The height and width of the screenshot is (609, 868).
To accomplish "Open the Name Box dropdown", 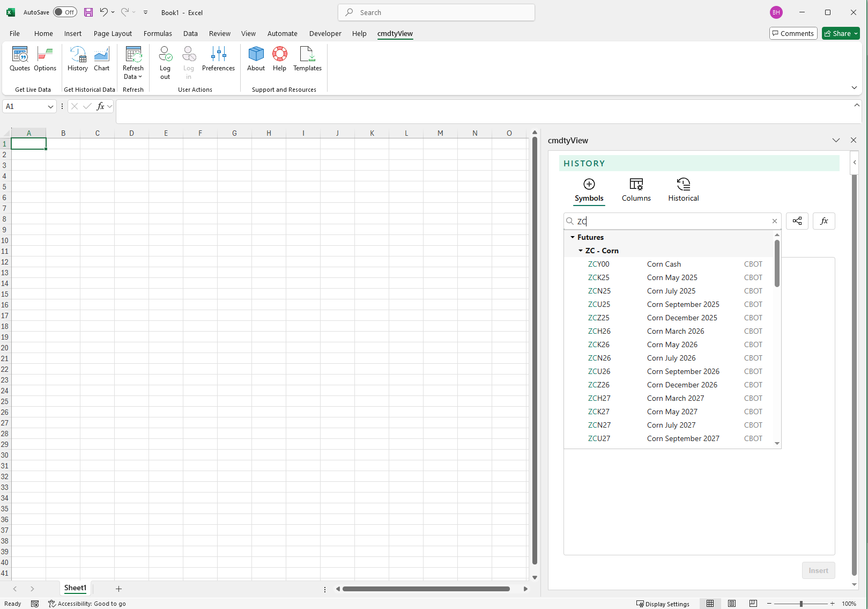I will click(50, 106).
